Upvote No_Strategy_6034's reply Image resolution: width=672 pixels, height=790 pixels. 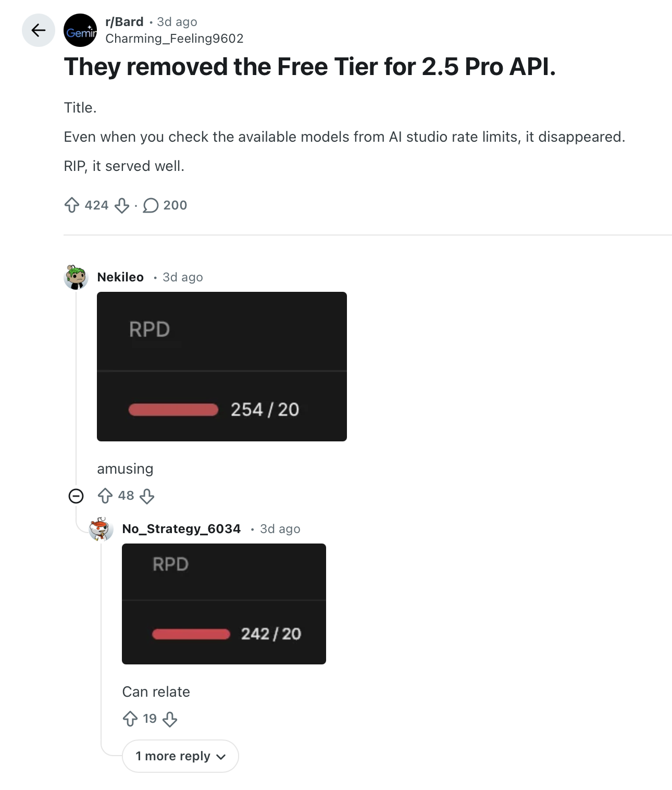click(x=130, y=719)
